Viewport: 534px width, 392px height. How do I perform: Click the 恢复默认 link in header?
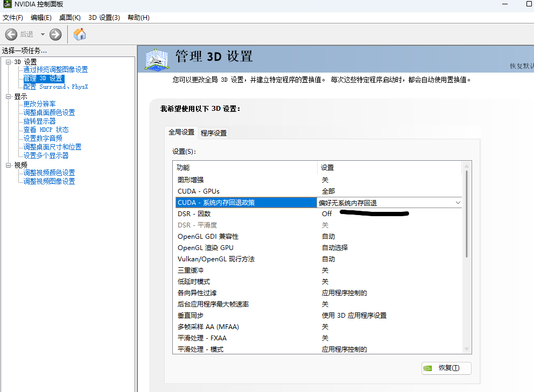coord(522,66)
